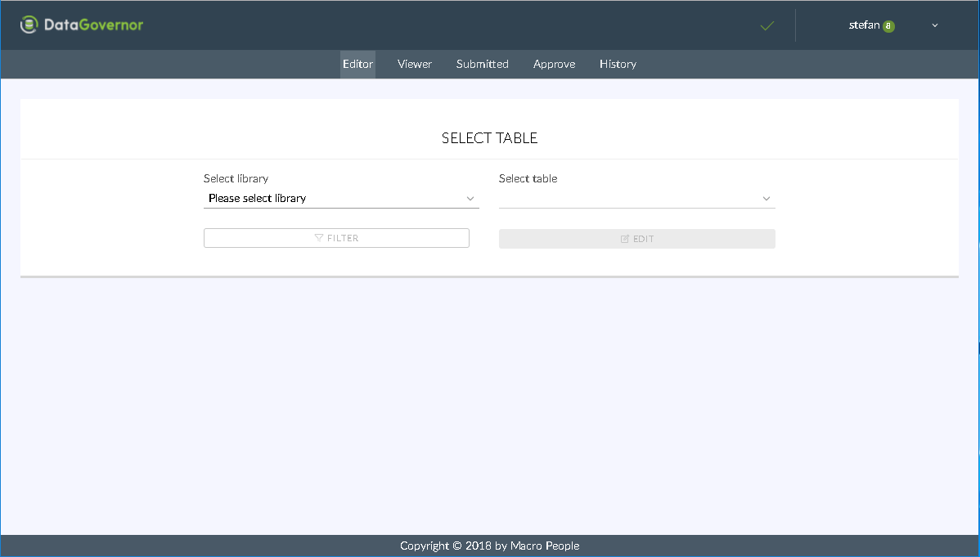Screen dimensions: 980x557
Task: Click the 'Select table' field label
Action: 528,178
